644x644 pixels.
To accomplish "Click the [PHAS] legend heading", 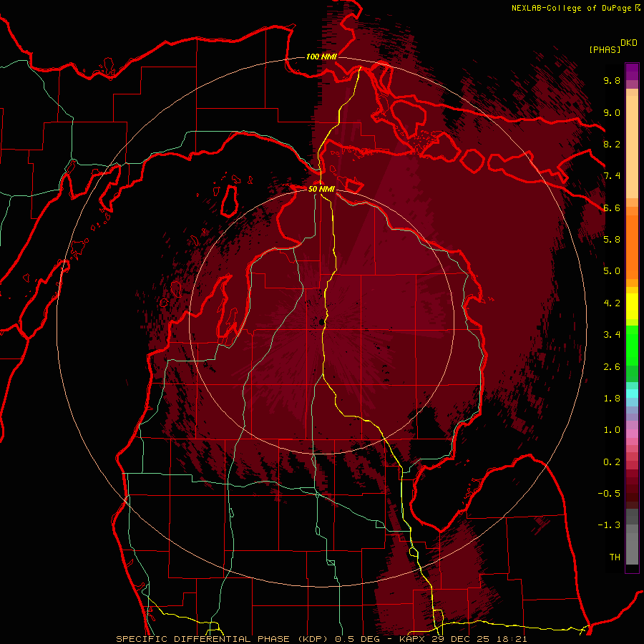I will [605, 49].
